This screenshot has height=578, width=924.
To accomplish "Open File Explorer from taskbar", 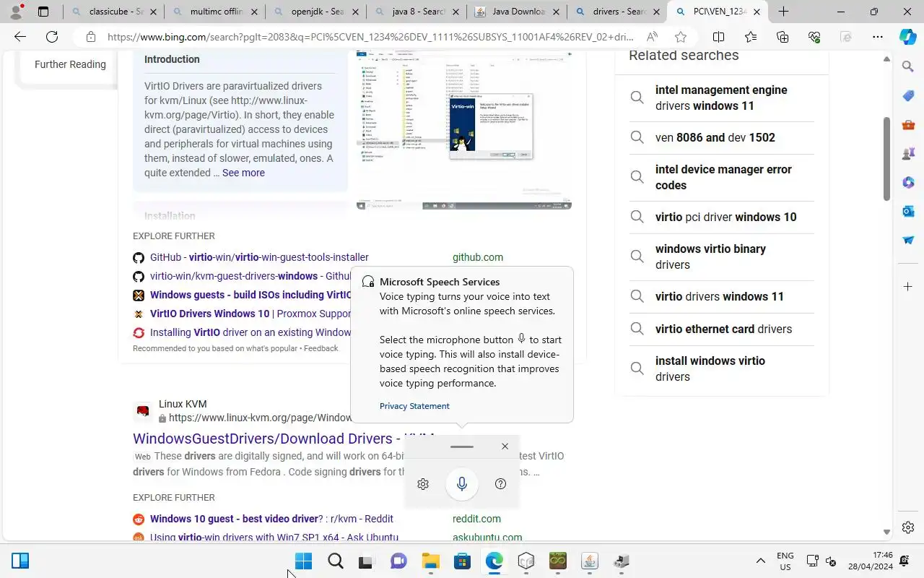I will coord(431,561).
